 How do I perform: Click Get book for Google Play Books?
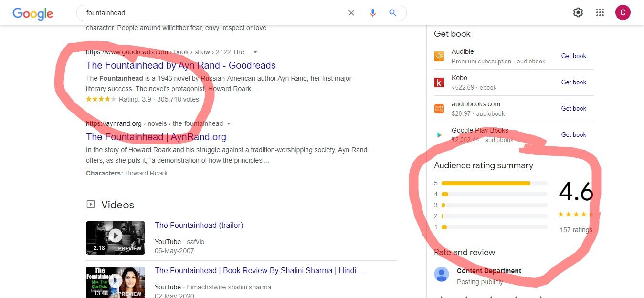573,134
